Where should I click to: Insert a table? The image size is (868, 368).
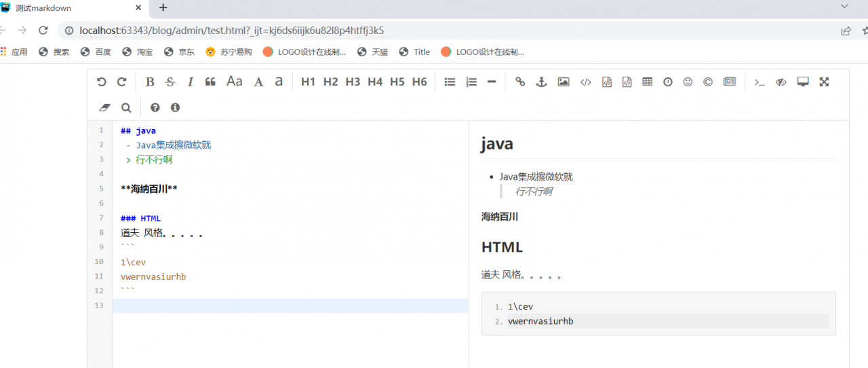pos(648,82)
